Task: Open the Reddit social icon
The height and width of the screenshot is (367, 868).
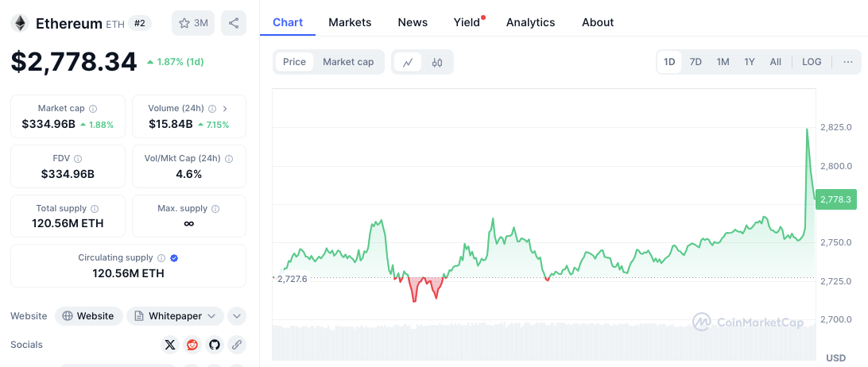Action: pyautogui.click(x=192, y=345)
